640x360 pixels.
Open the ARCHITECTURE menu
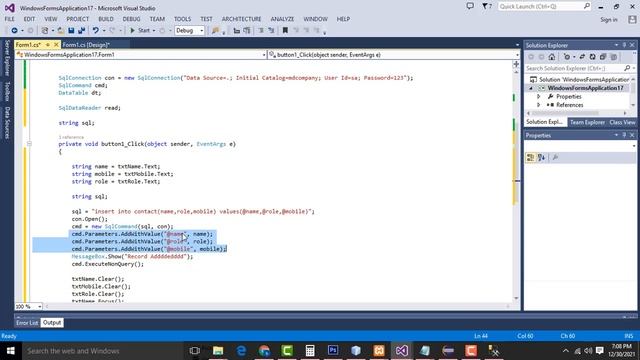pos(242,19)
